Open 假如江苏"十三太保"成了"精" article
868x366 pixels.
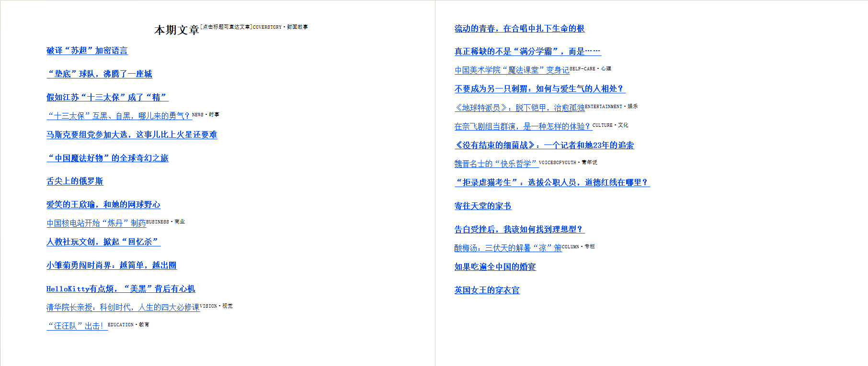[x=107, y=98]
